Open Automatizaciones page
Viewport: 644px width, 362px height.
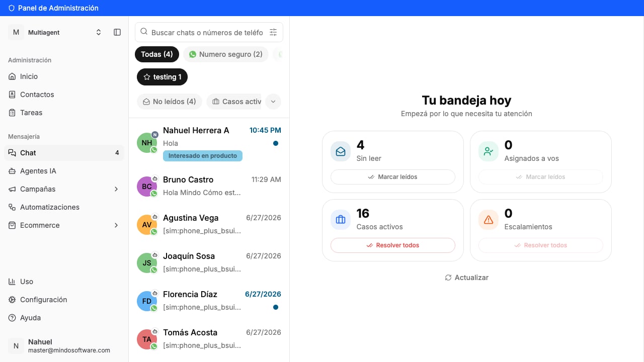(x=64, y=207)
